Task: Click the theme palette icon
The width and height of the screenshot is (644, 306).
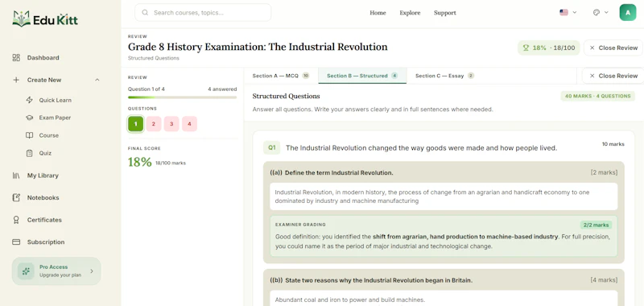Action: (x=597, y=12)
